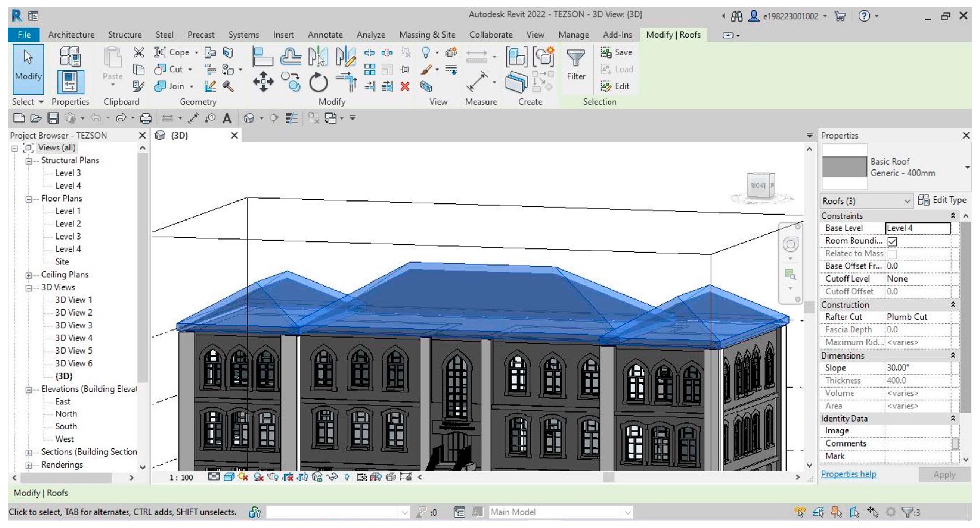The width and height of the screenshot is (980, 528).
Task: Click the Base Level value field
Action: click(x=917, y=228)
